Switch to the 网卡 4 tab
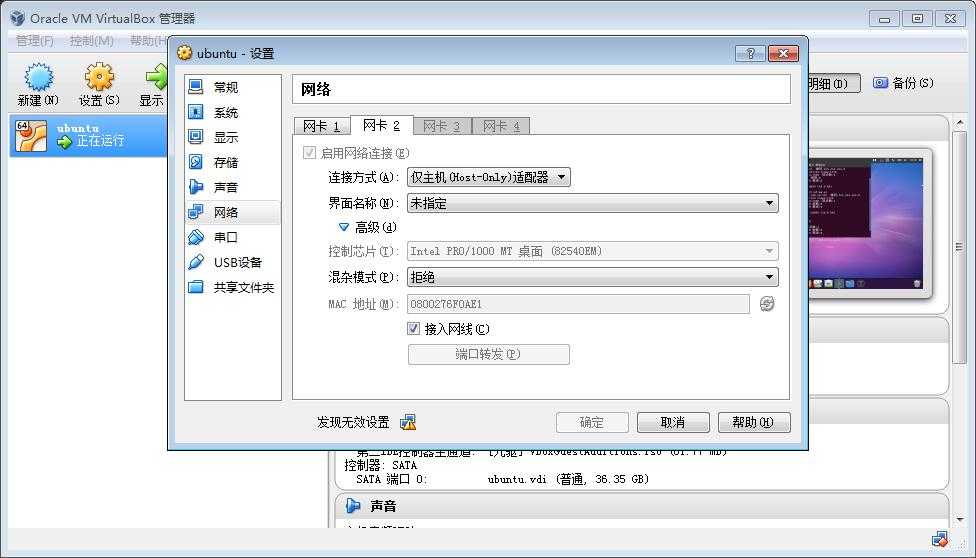The height and width of the screenshot is (558, 976). (x=501, y=126)
